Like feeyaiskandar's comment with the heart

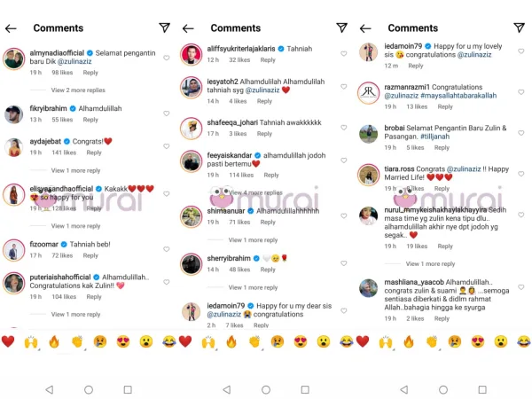tap(343, 157)
